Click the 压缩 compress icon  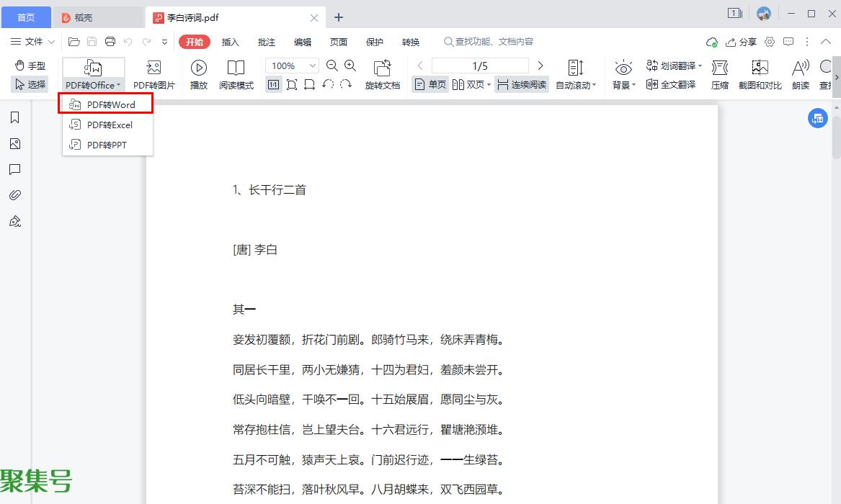[x=719, y=68]
